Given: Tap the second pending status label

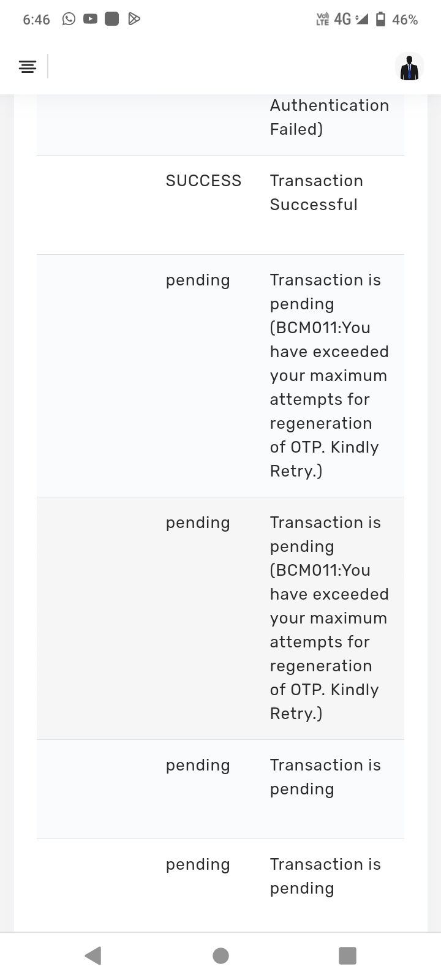Looking at the screenshot, I should click(x=198, y=522).
